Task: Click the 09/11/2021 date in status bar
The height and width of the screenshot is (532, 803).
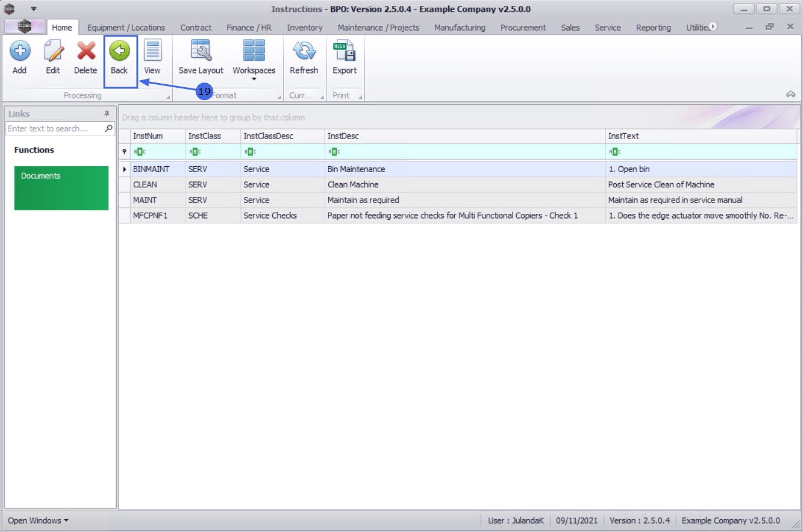Action: (x=577, y=521)
